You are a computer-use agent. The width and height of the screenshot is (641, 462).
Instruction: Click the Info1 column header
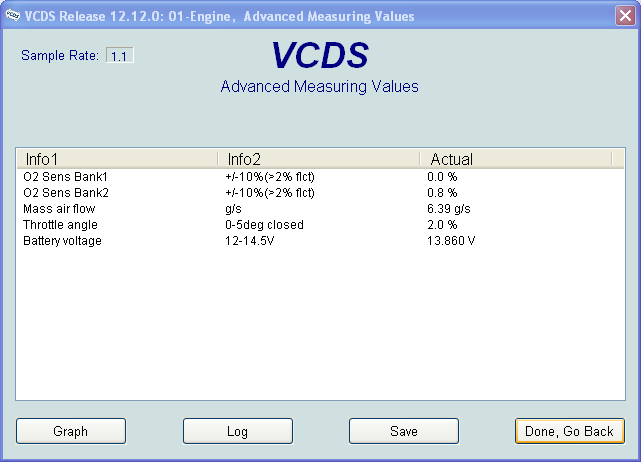click(x=117, y=159)
